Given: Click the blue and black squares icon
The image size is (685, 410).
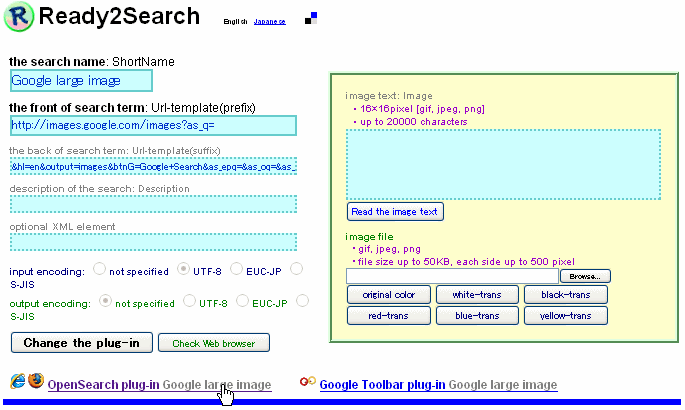Looking at the screenshot, I should coord(311,18).
